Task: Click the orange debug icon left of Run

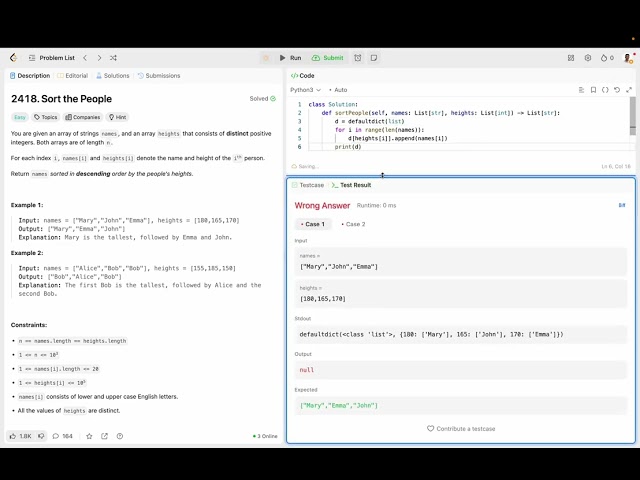Action: 266,58
